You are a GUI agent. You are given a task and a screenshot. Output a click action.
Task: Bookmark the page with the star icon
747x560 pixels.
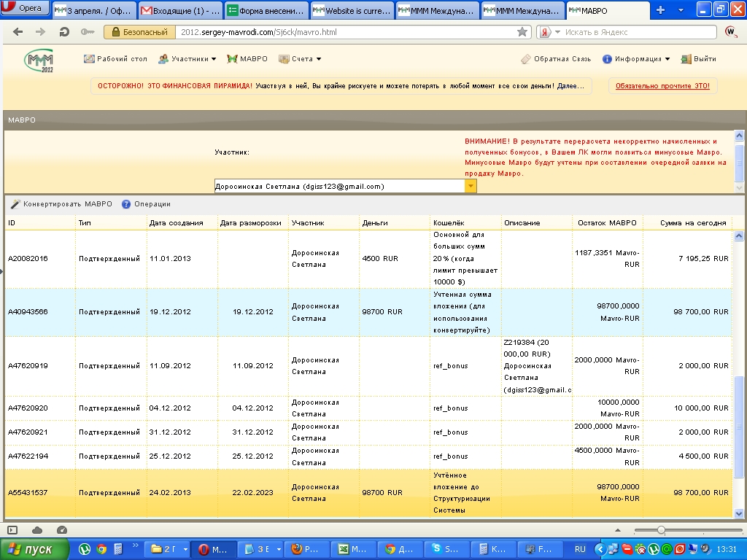click(522, 32)
